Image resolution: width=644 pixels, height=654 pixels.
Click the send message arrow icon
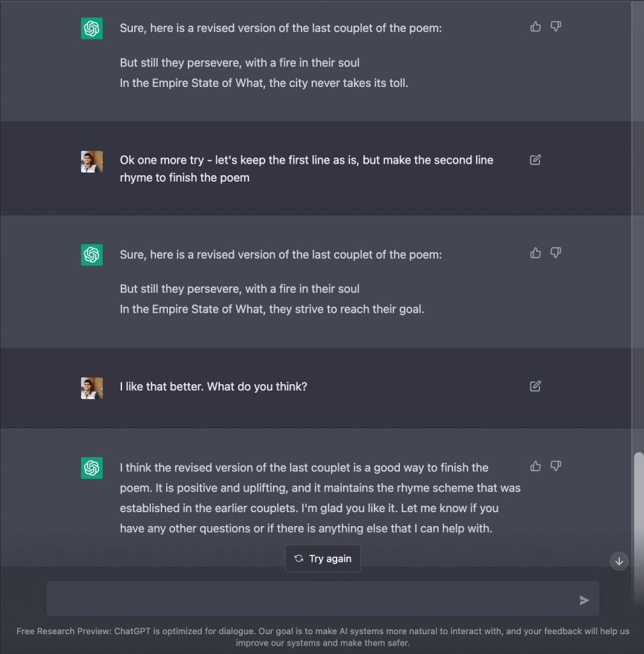(584, 600)
